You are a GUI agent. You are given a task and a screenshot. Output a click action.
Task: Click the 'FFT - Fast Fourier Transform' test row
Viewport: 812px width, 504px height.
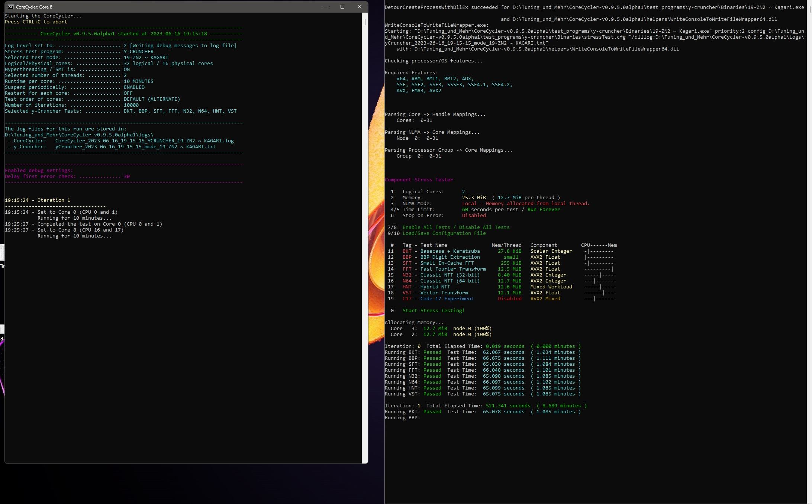444,269
